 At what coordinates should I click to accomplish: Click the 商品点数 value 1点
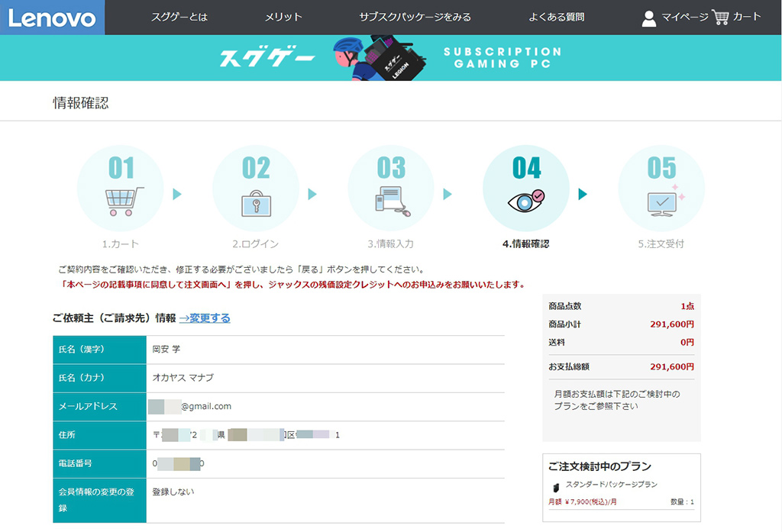click(687, 306)
